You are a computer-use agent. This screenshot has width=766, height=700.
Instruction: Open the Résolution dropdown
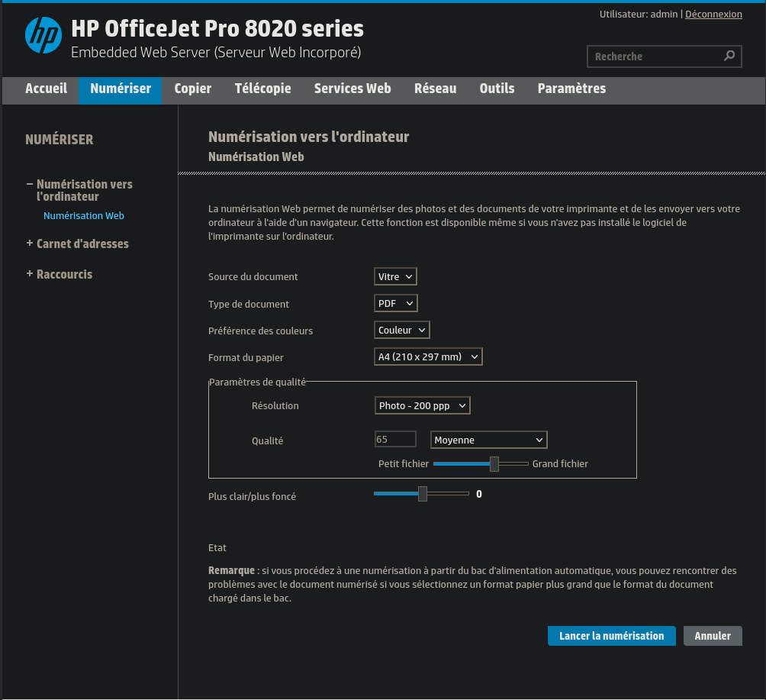click(x=423, y=406)
